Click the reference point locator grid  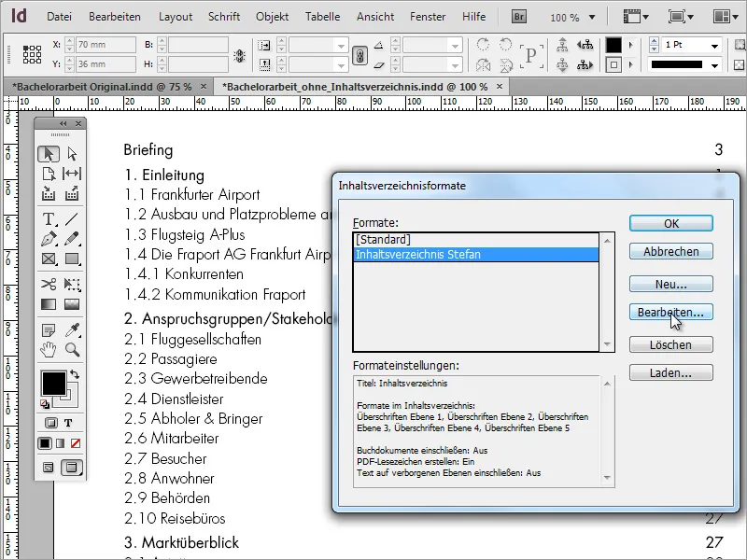coord(32,54)
